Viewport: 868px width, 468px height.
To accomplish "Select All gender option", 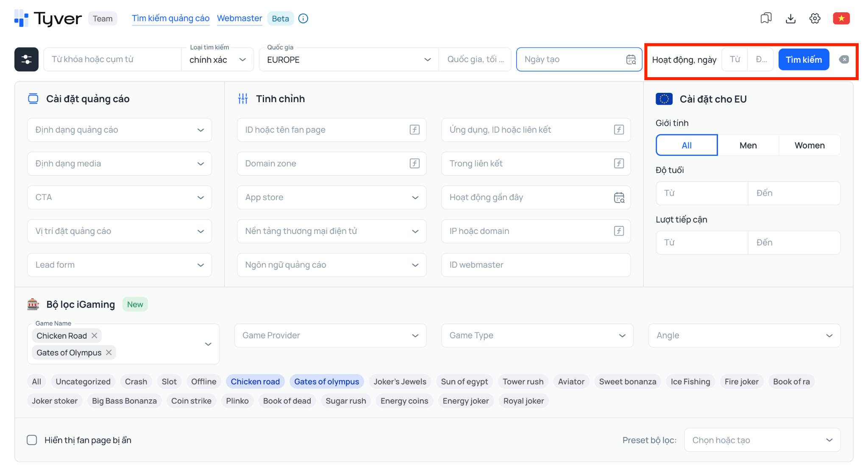I will (x=687, y=145).
